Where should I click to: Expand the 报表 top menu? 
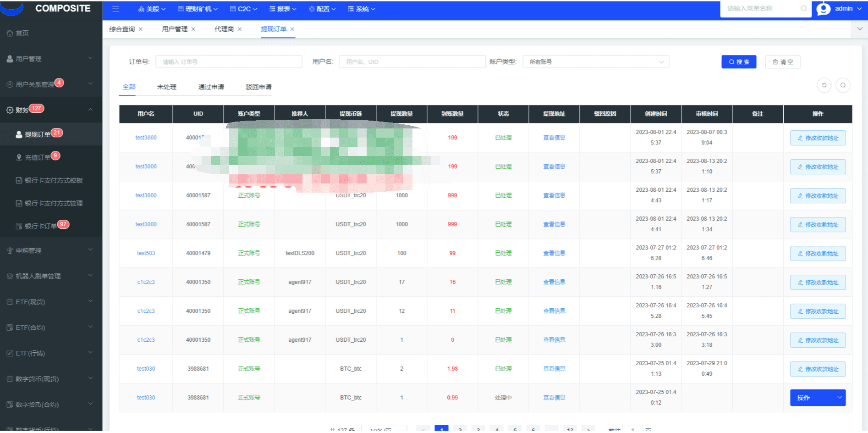[283, 9]
